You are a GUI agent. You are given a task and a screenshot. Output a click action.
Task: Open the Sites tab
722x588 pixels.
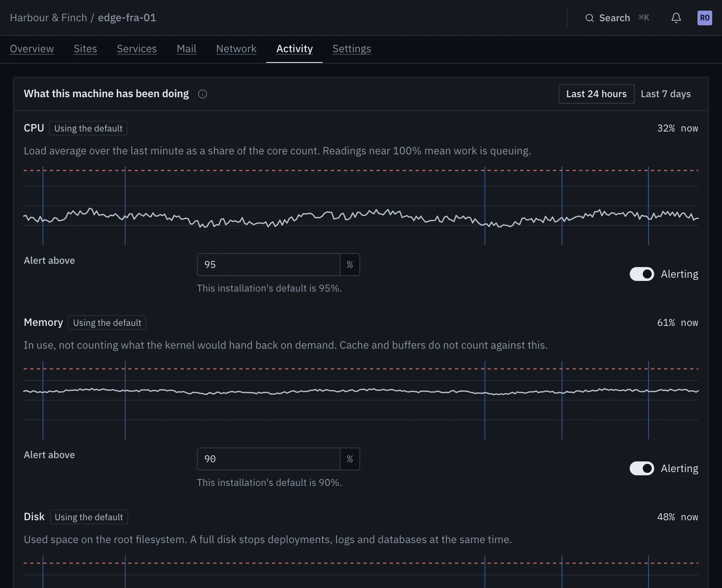click(x=85, y=49)
